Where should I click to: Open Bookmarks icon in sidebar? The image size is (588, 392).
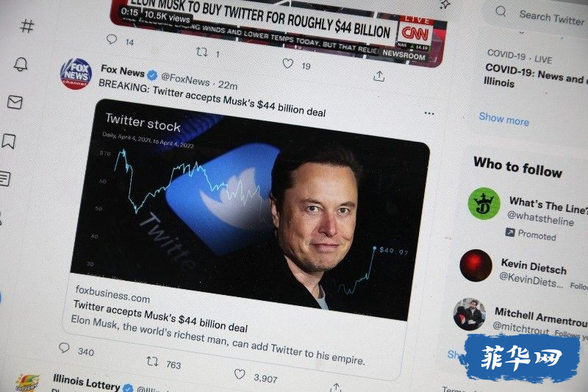[x=9, y=141]
